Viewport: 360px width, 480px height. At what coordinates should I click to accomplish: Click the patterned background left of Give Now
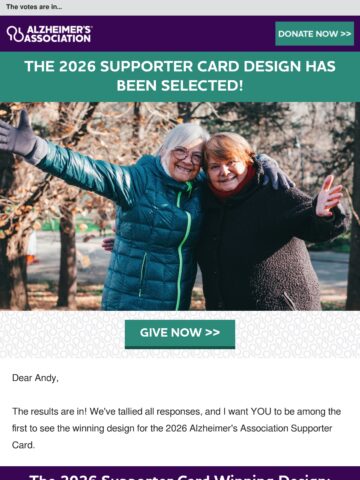[62, 334]
